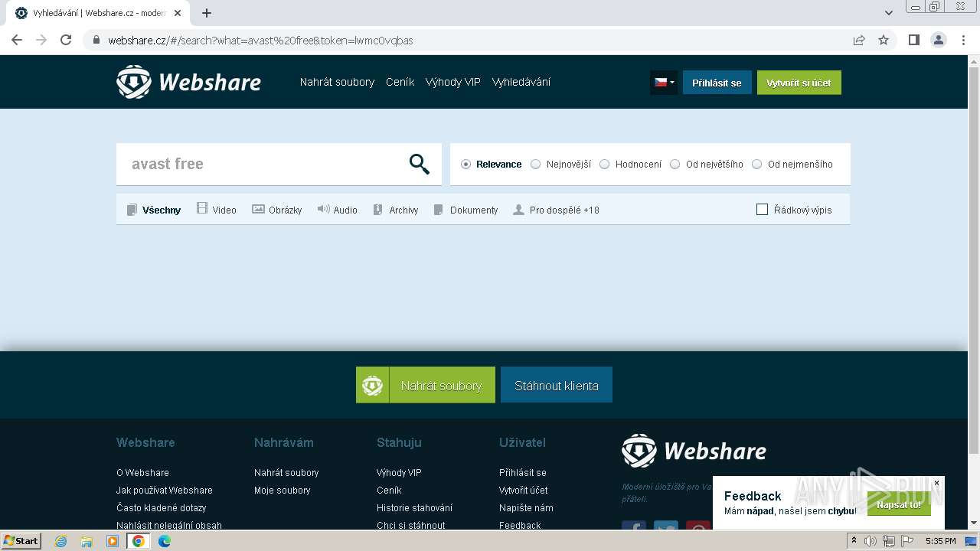Viewport: 980px width, 551px height.
Task: Show hidden system tray icons
Action: pos(854,541)
